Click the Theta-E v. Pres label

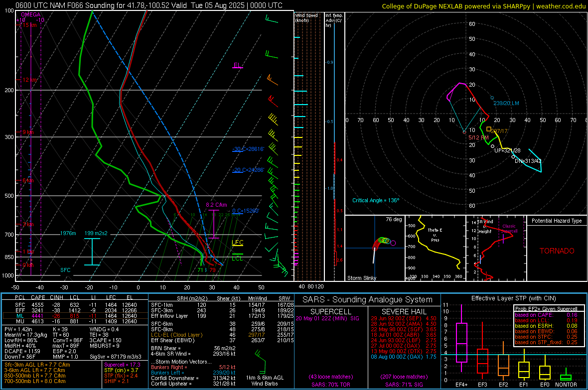[x=435, y=235]
